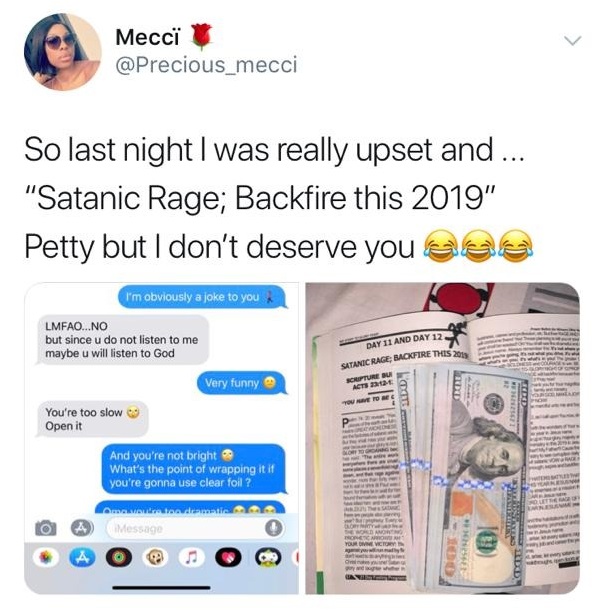
Task: Tap the "You're too slow" message bubble
Action: [x=91, y=419]
